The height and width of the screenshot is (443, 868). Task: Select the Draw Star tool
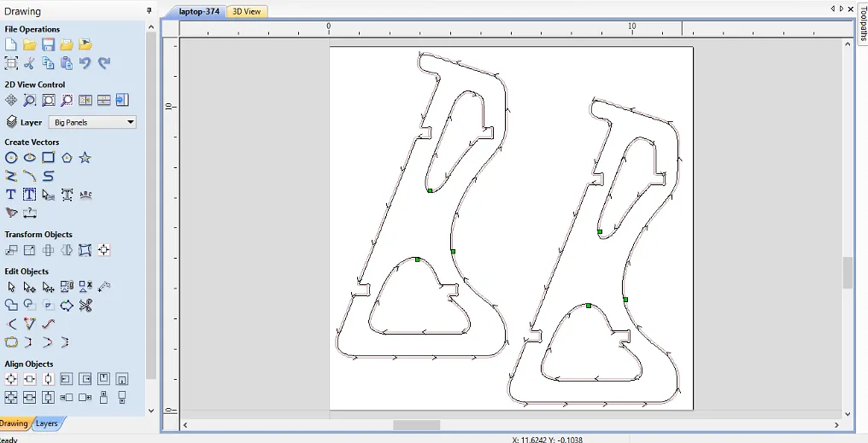85,158
